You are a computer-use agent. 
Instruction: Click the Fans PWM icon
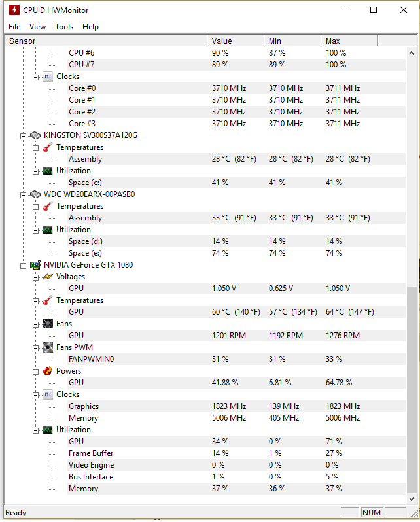coord(48,347)
